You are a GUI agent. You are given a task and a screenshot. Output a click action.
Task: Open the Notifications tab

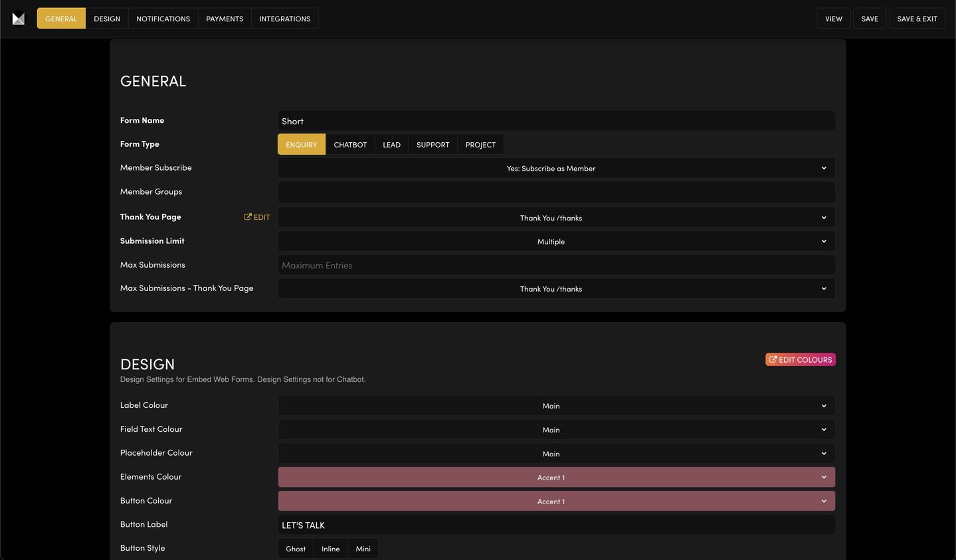point(163,19)
